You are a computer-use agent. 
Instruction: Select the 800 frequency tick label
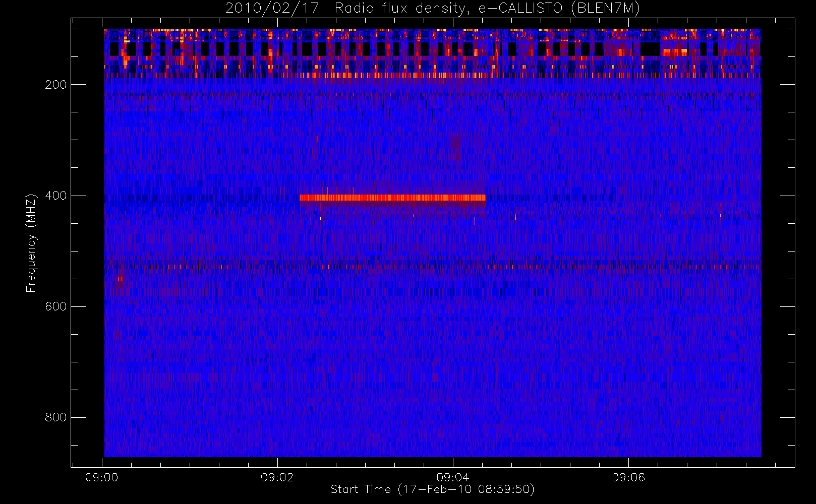click(55, 417)
